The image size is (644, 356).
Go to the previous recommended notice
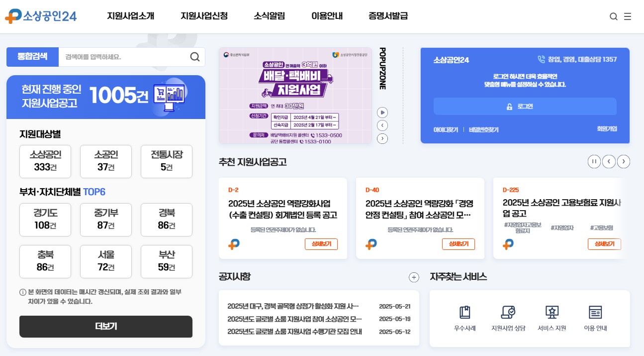pyautogui.click(x=609, y=161)
